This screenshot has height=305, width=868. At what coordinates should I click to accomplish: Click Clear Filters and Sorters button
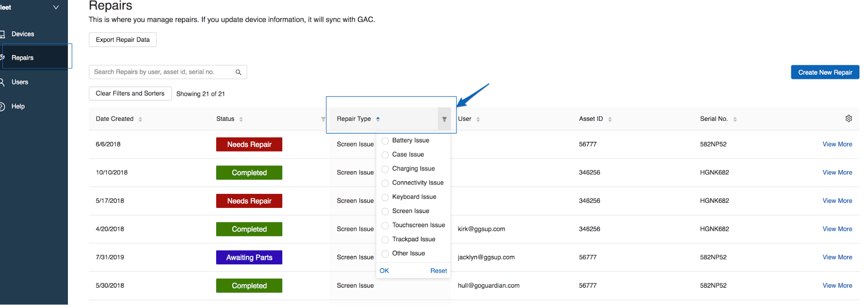130,93
